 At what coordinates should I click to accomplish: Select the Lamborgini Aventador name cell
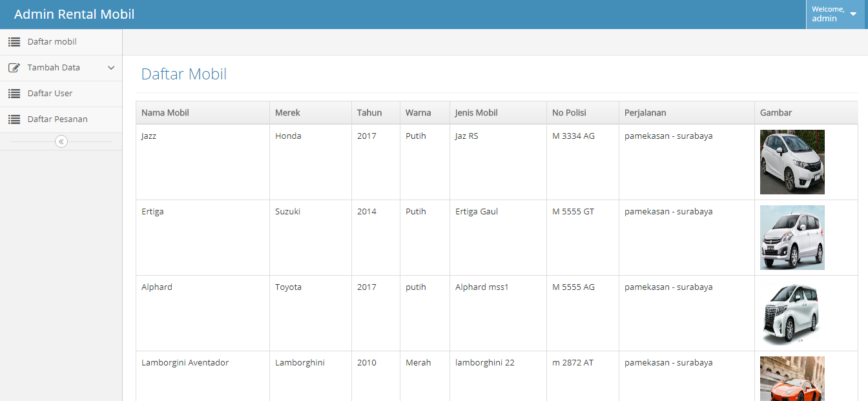pyautogui.click(x=203, y=376)
